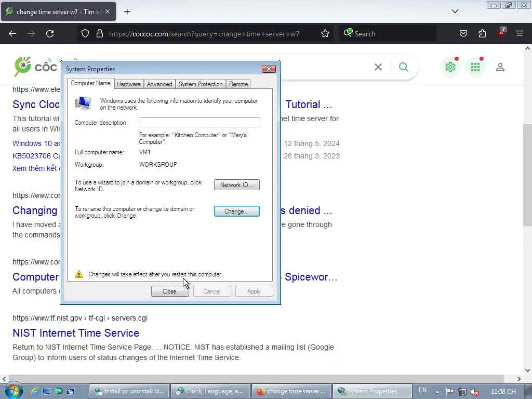
Task: Open the tracking protection shield icon
Action: [x=85, y=34]
